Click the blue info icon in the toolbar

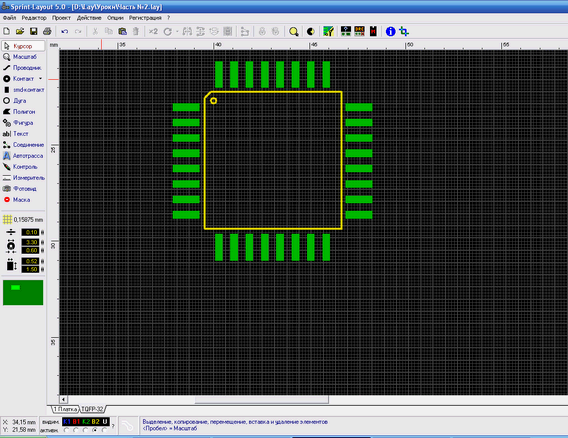pyautogui.click(x=390, y=32)
